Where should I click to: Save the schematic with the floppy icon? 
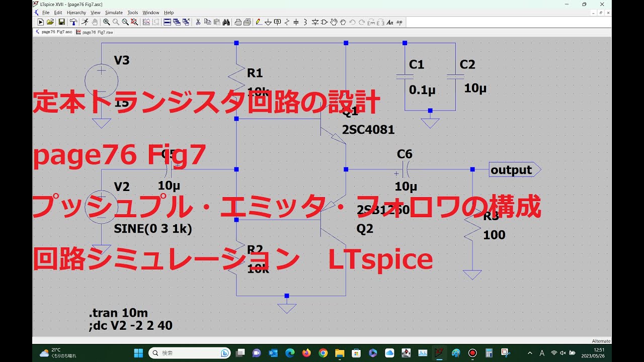tap(61, 22)
